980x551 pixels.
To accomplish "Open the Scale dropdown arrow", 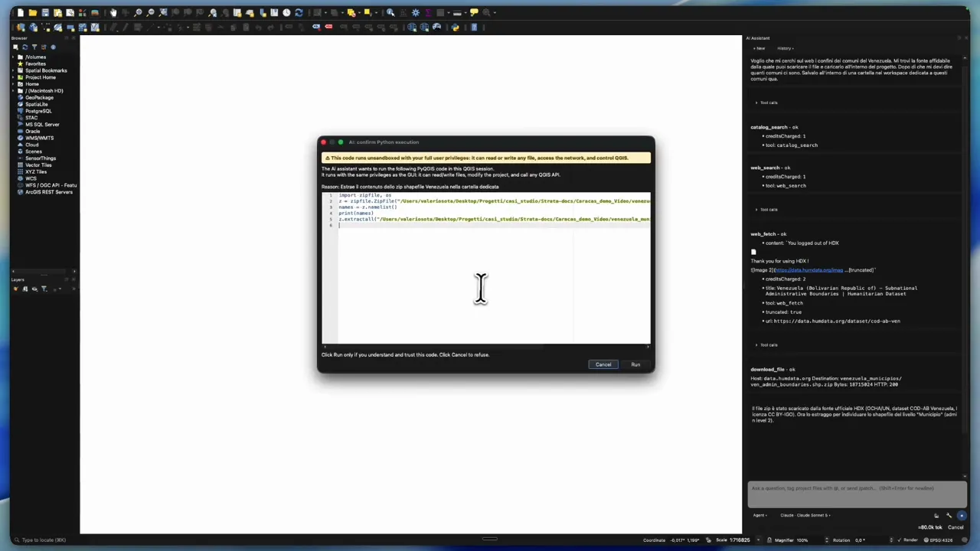I will pyautogui.click(x=758, y=540).
